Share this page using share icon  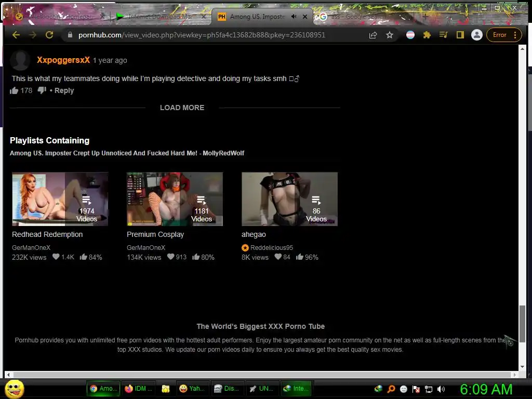[373, 35]
